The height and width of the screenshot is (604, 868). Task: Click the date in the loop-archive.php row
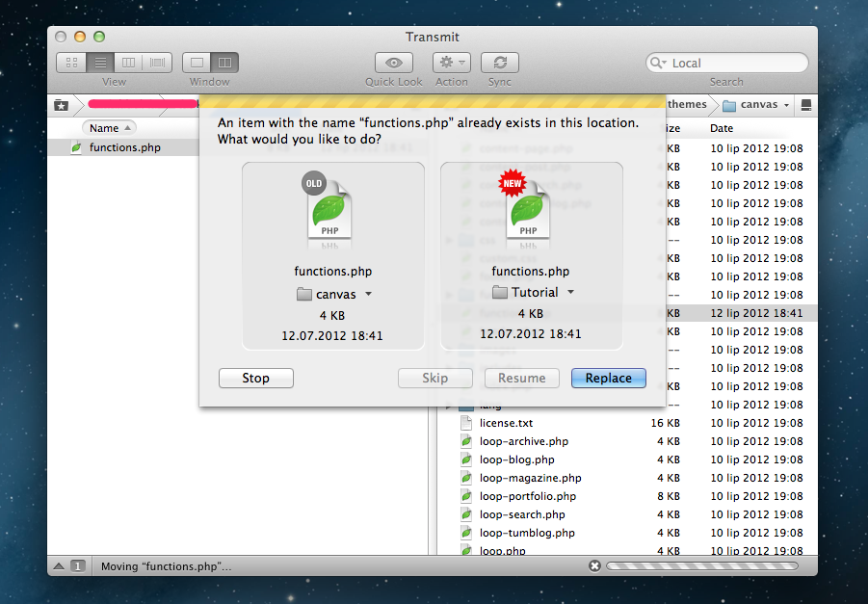point(756,441)
